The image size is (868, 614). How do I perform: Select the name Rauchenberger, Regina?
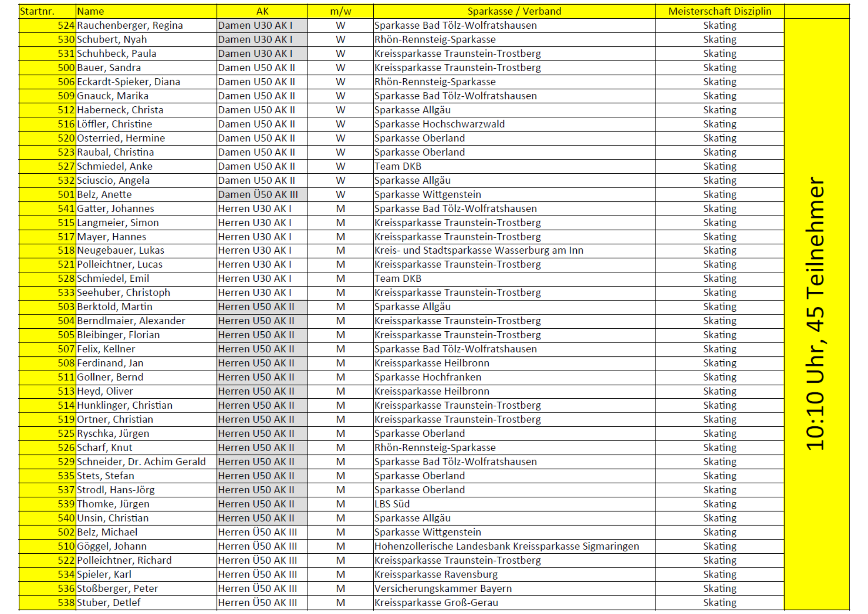point(130,26)
